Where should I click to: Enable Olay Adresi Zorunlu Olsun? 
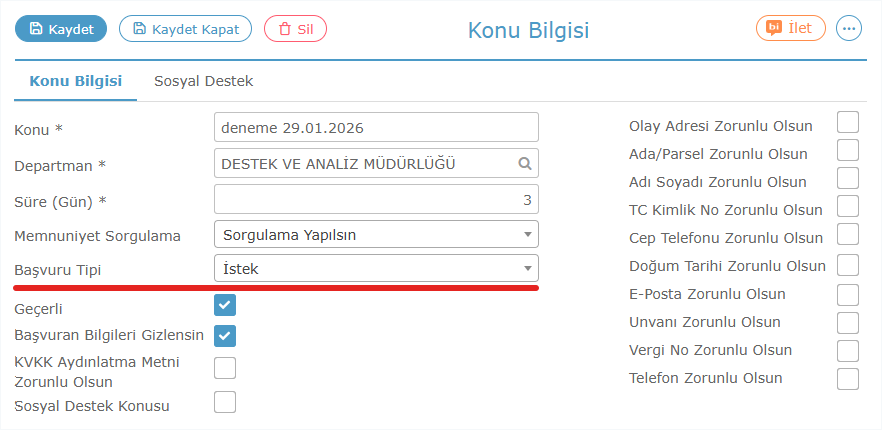(x=848, y=122)
